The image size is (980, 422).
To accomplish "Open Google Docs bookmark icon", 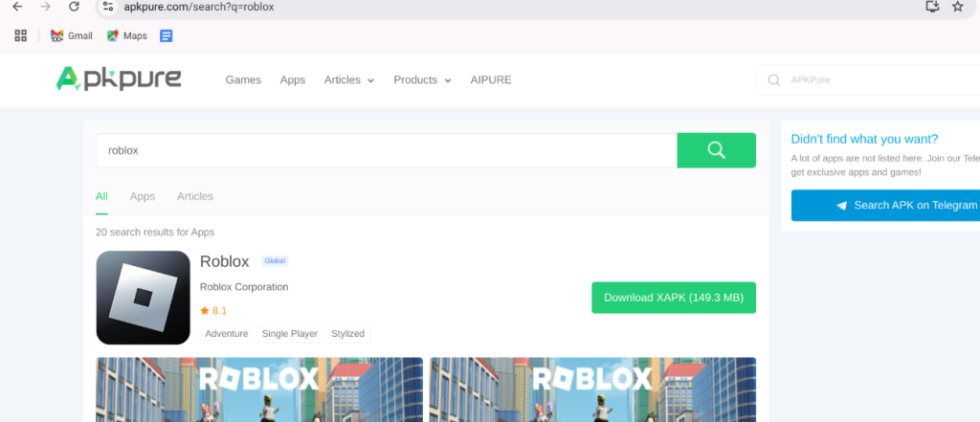I will [x=167, y=36].
